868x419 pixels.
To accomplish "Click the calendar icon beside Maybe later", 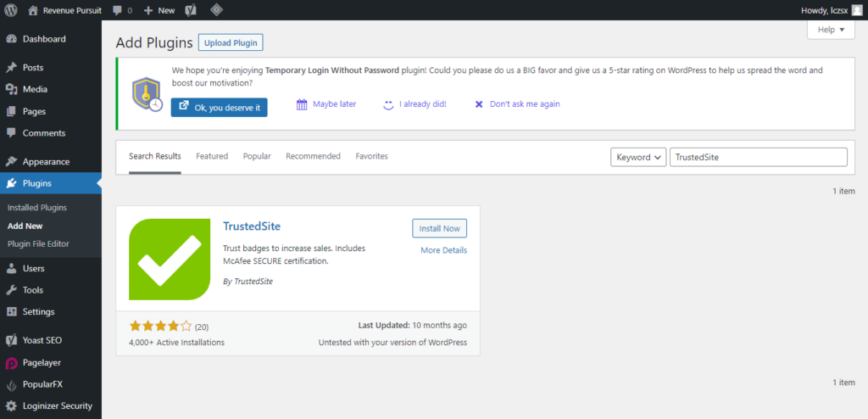I will click(x=302, y=104).
